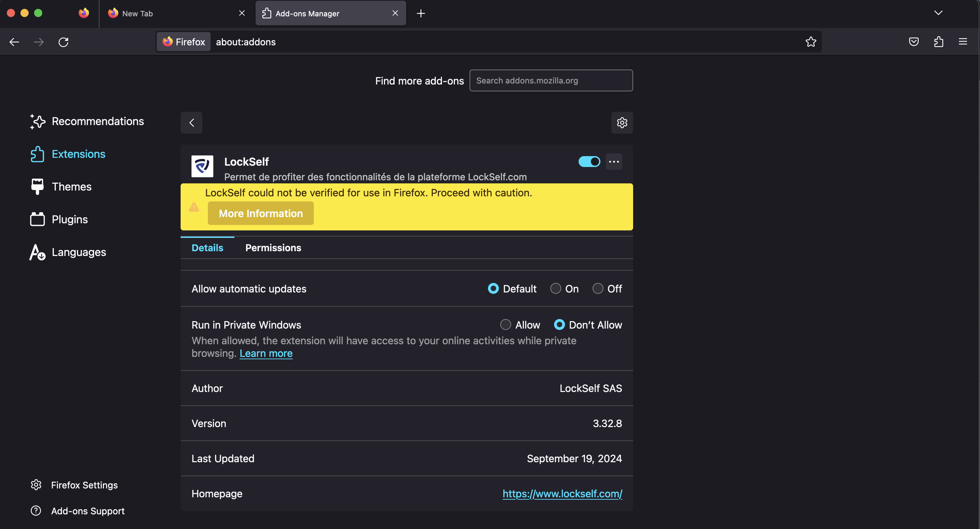Click the 'Allow automatic updates' label
The width and height of the screenshot is (980, 529).
pos(249,289)
